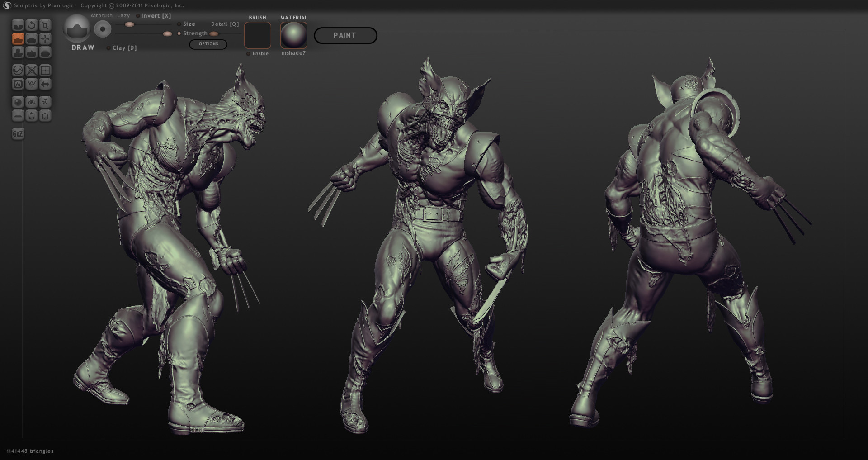This screenshot has height=460, width=868.
Task: Select the Rotate tool icon
Action: click(31, 25)
